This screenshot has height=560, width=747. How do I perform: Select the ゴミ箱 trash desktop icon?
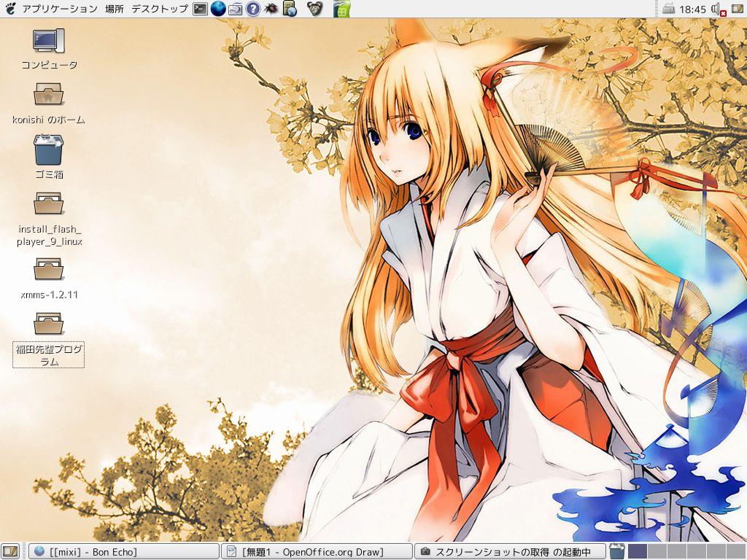pos(49,150)
